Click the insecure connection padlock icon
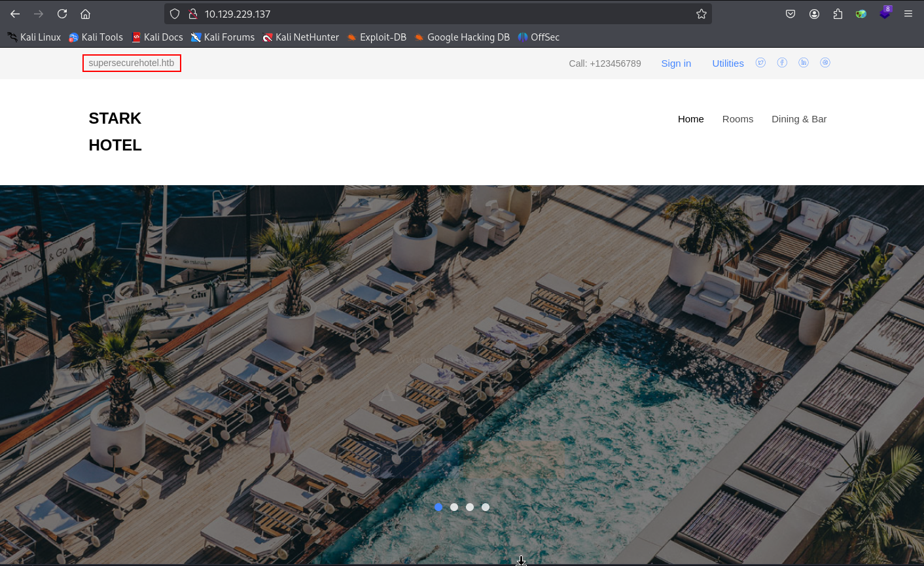The height and width of the screenshot is (566, 924). coord(192,14)
